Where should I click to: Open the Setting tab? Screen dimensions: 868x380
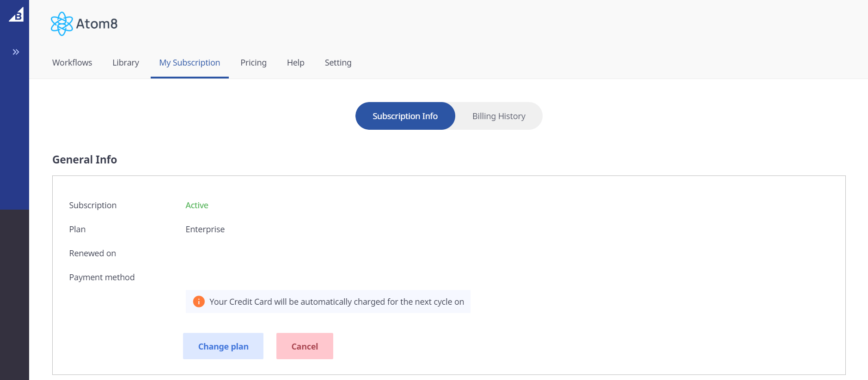pos(338,62)
